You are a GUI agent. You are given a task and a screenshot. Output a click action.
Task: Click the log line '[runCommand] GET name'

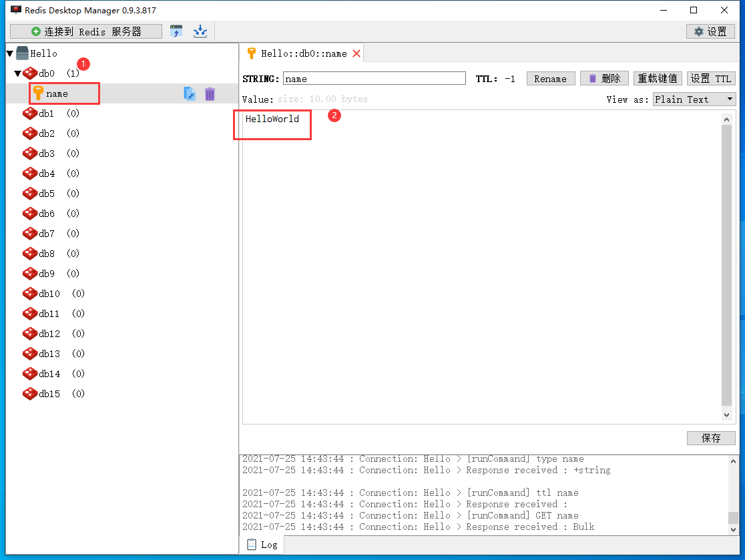[523, 515]
